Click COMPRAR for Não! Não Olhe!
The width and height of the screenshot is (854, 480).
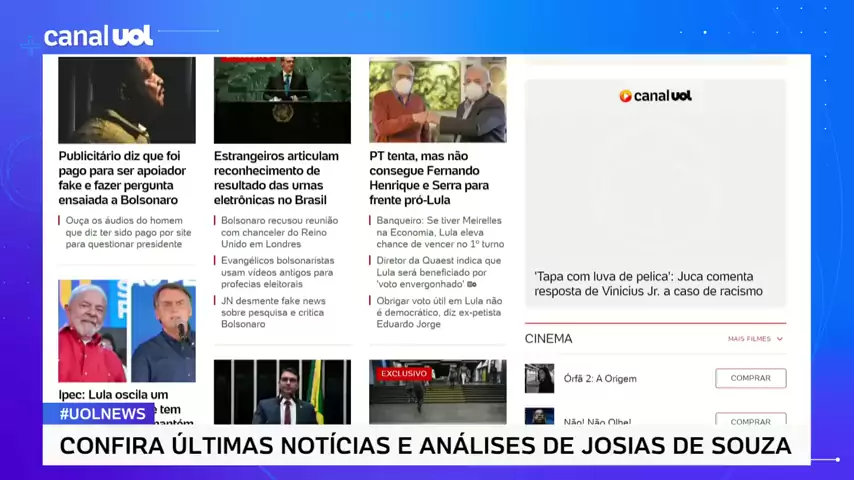[751, 420]
